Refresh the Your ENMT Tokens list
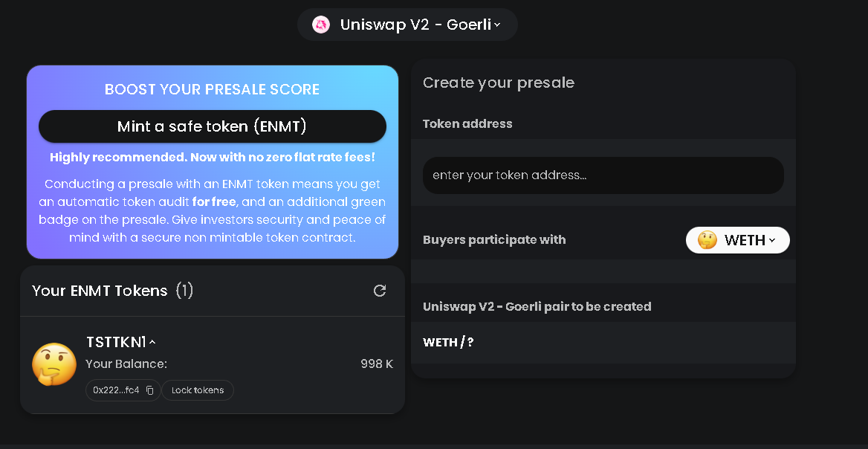868x449 pixels. pyautogui.click(x=380, y=291)
